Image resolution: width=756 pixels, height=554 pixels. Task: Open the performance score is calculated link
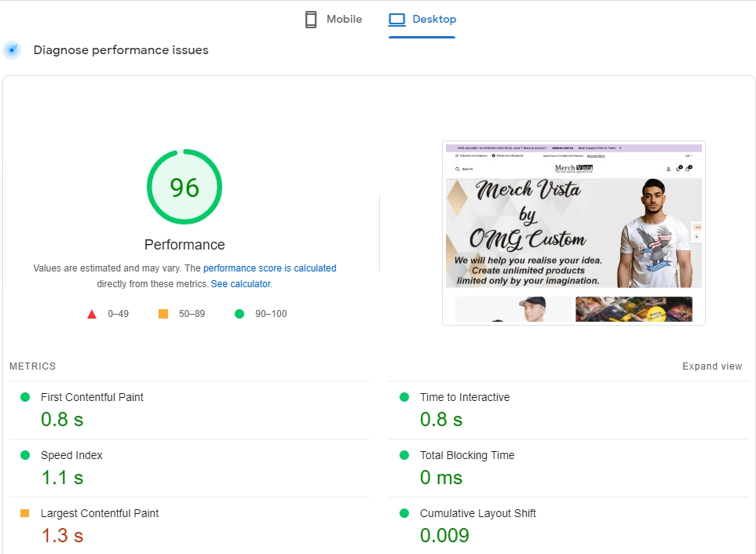click(x=269, y=268)
